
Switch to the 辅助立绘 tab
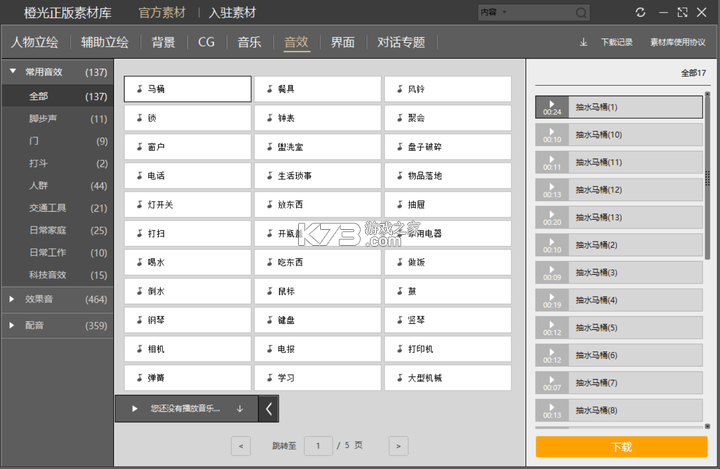pyautogui.click(x=105, y=42)
